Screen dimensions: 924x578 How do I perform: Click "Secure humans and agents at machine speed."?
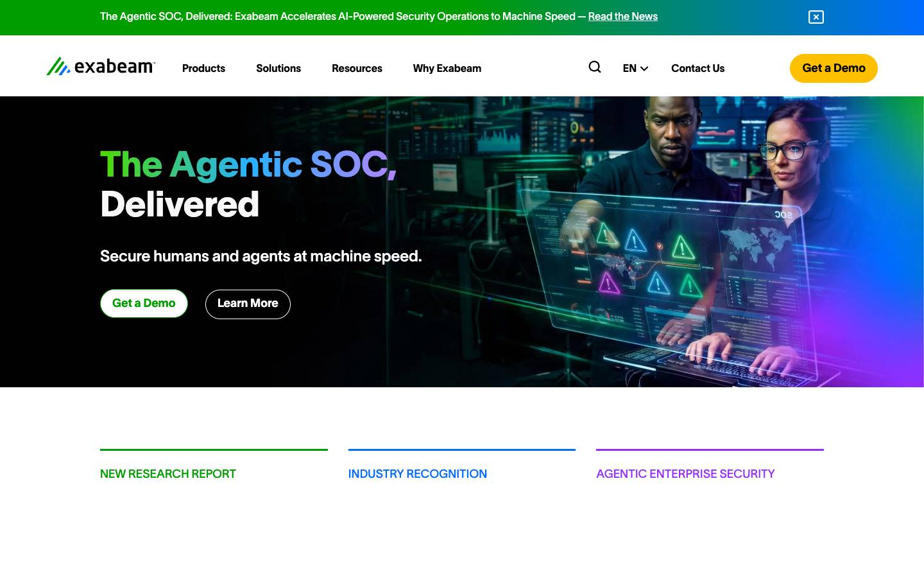point(261,256)
